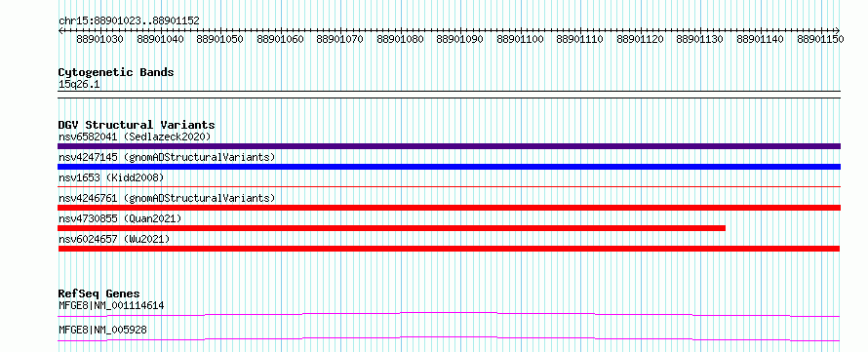Click ruler tick label 88901120
Screen dimensions: 868x352
pos(640,39)
